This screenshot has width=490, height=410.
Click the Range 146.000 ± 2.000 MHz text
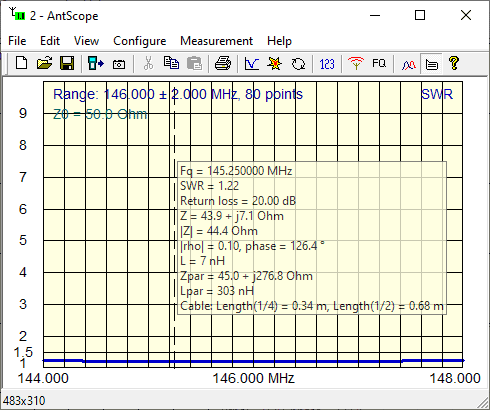point(178,94)
